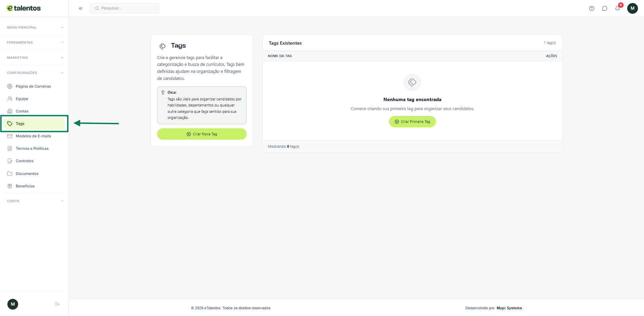Open the chat messages icon
Screen dimensions: 644x316
(604, 8)
